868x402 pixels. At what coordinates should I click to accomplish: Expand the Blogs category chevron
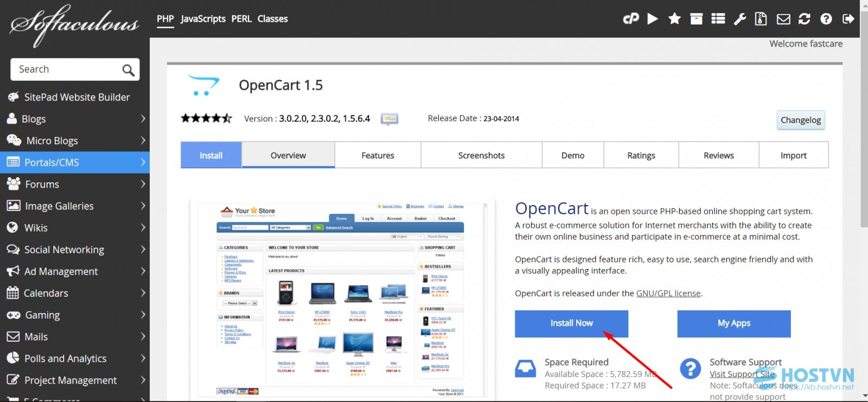click(x=143, y=118)
